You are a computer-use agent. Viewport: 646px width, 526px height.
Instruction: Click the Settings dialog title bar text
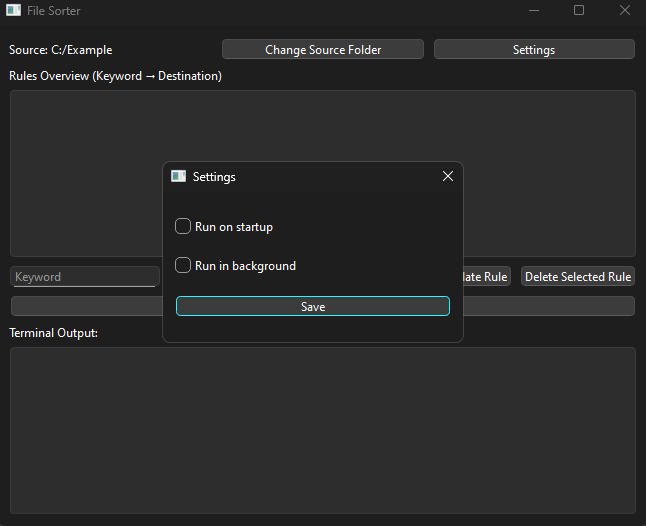(214, 177)
